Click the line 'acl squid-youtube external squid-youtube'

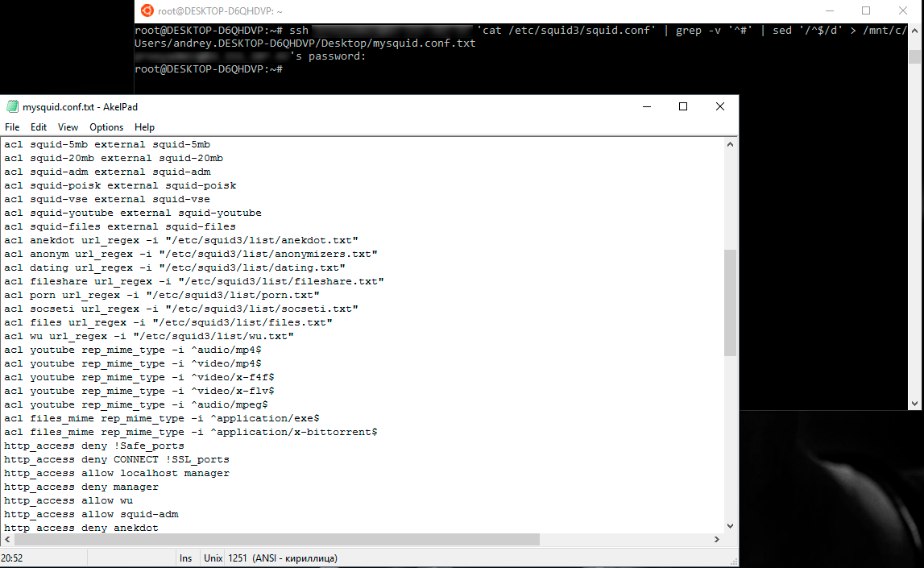click(x=133, y=213)
